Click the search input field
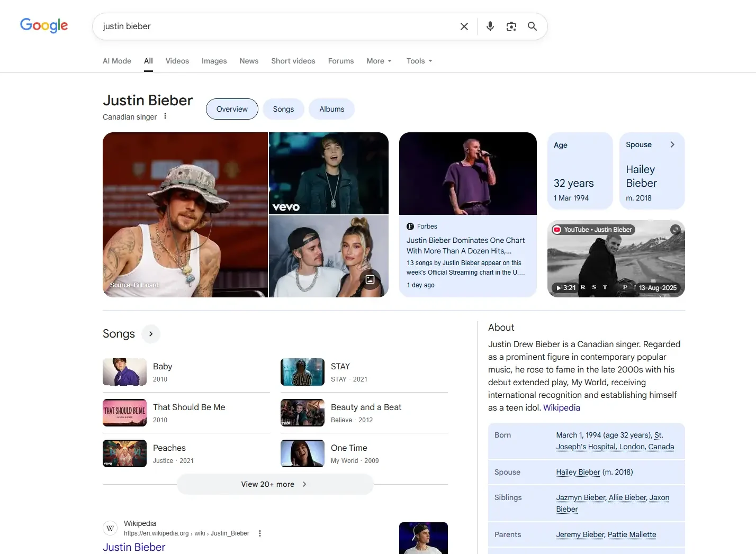 tap(275, 26)
